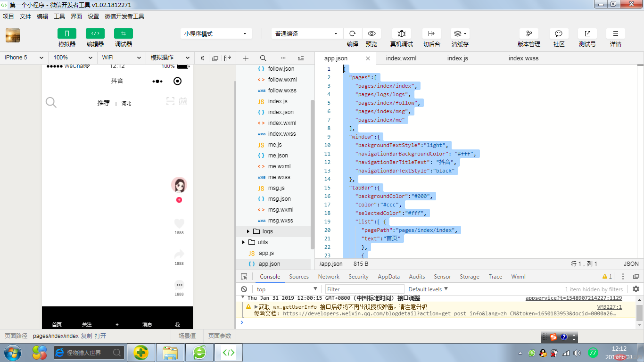Open the top context dropdown in console
This screenshot has height=362, width=644.
coord(287,289)
